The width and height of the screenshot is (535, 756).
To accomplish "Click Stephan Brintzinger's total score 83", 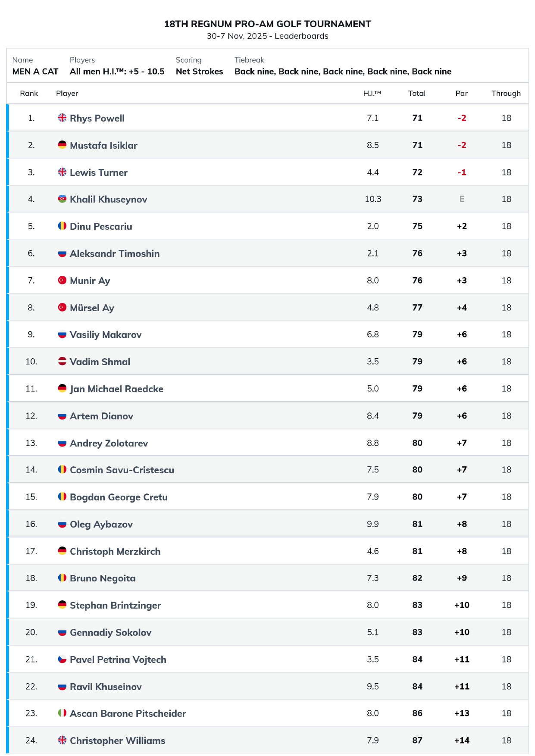I will (417, 605).
